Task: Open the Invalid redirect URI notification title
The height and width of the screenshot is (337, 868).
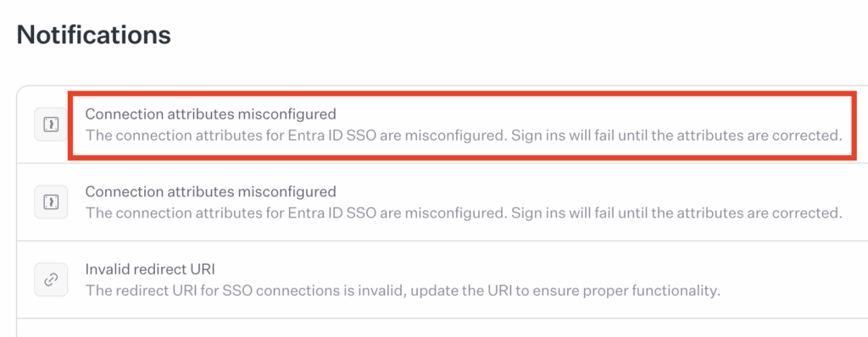Action: [x=150, y=269]
